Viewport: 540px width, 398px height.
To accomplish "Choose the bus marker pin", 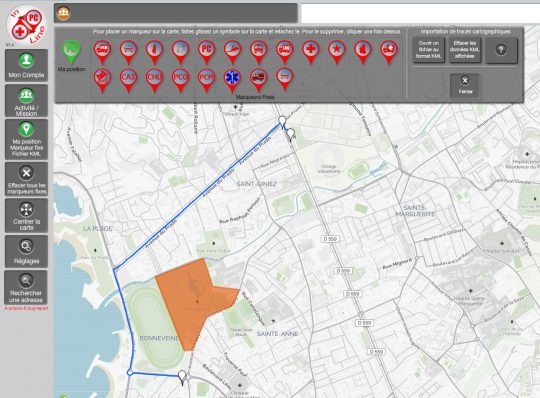I will click(258, 52).
